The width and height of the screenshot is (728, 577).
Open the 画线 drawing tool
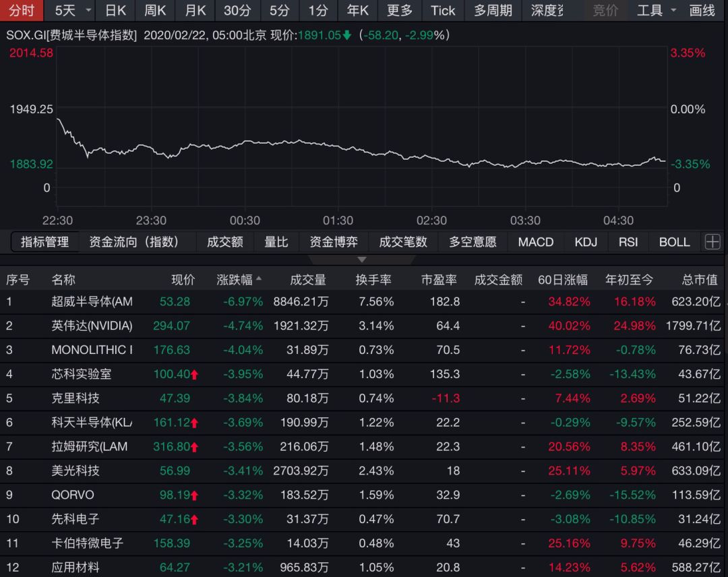(x=702, y=10)
